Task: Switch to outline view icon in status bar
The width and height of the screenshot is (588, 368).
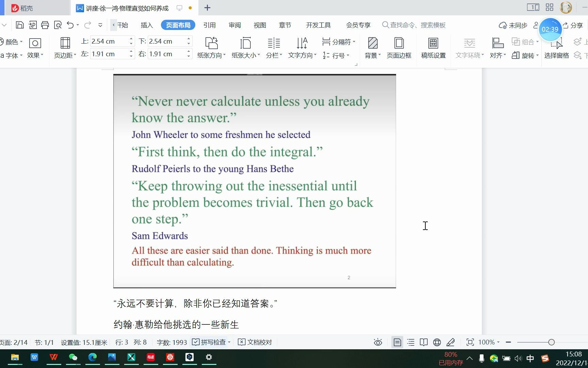Action: point(411,342)
